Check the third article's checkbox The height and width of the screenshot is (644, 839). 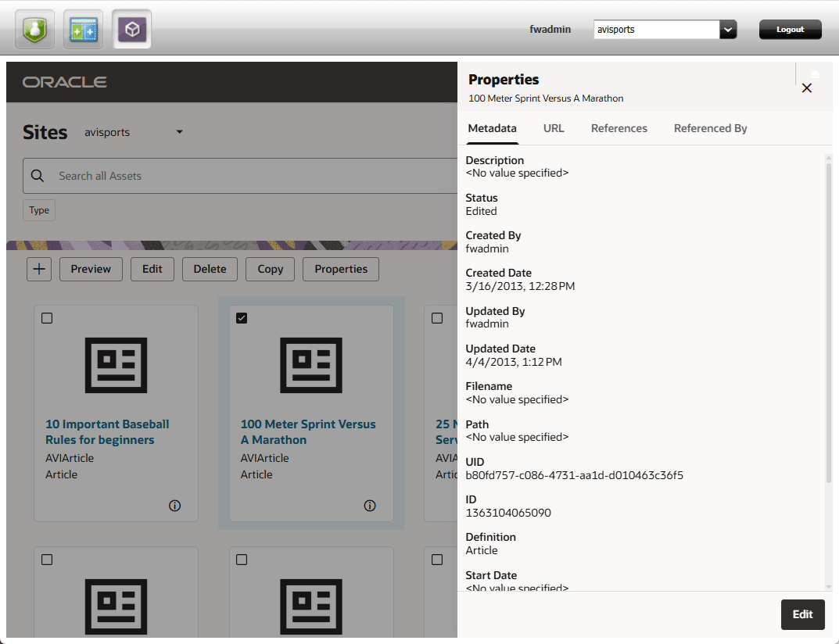[436, 317]
